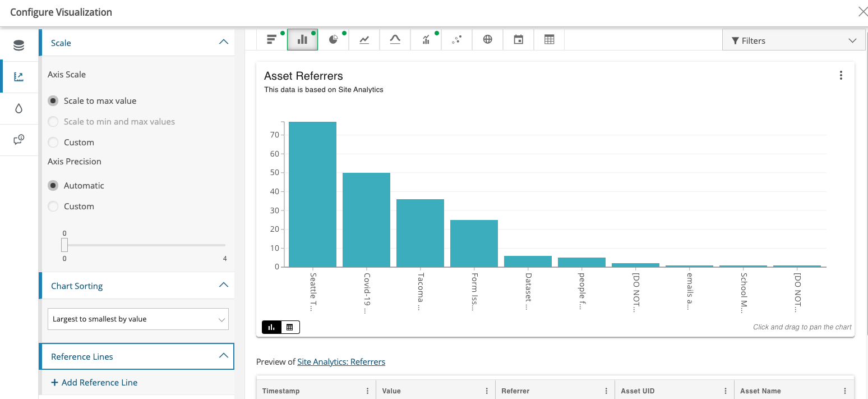Open Asset Name column options menu
868x399 pixels.
coord(846,391)
